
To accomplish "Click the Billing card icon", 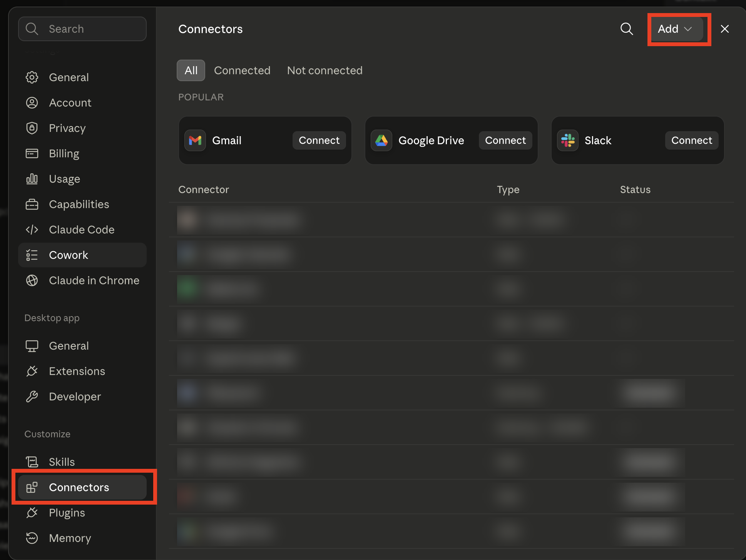I will pyautogui.click(x=32, y=153).
